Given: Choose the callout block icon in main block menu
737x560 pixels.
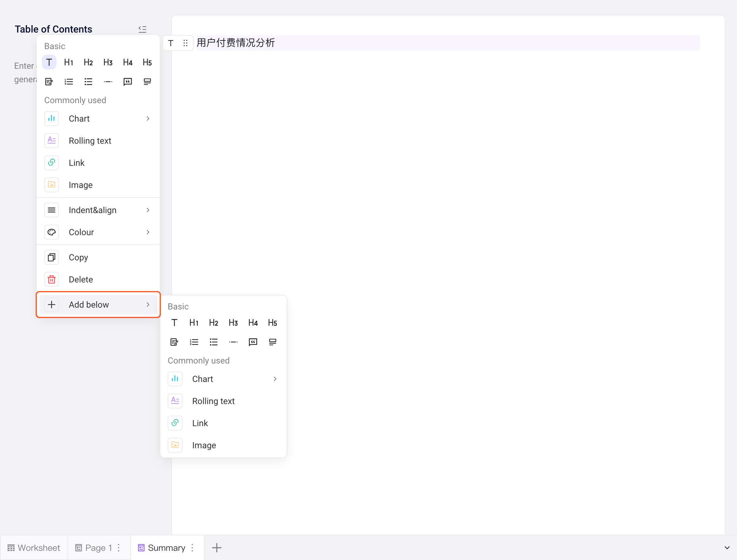Looking at the screenshot, I should pos(147,82).
